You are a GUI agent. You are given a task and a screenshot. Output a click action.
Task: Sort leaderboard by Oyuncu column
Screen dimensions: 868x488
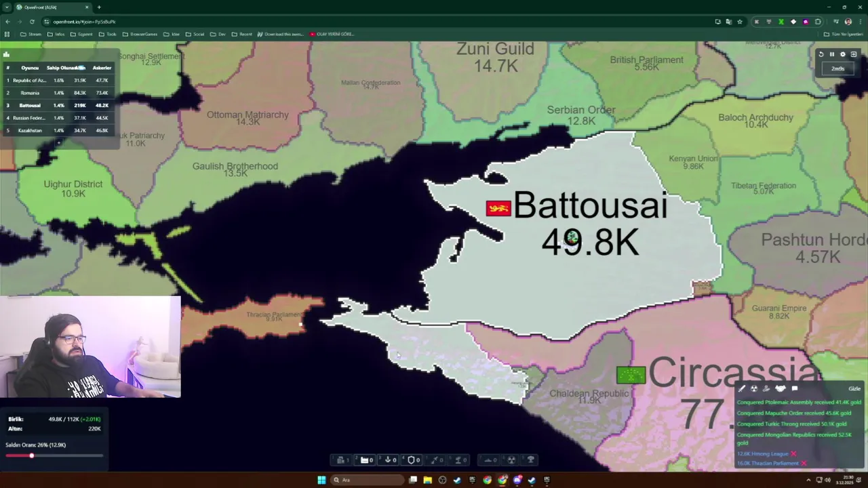tap(30, 68)
